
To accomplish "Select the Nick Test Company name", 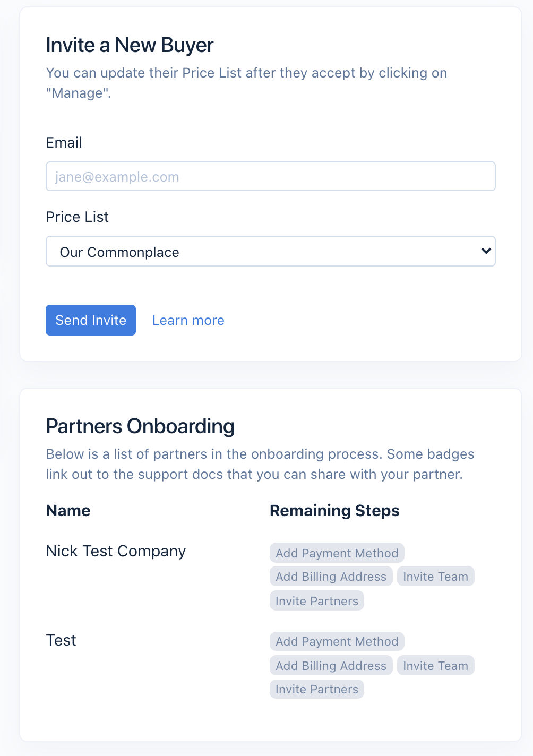I will (x=116, y=551).
